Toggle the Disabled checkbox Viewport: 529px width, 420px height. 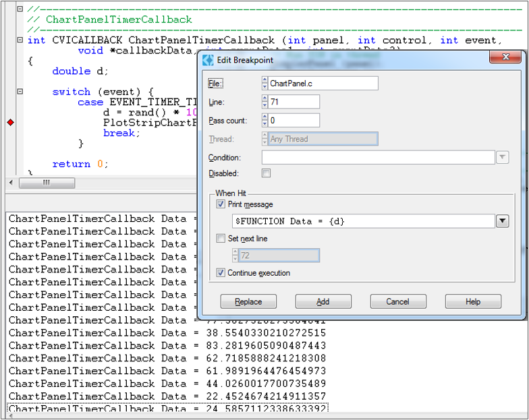[x=266, y=173]
